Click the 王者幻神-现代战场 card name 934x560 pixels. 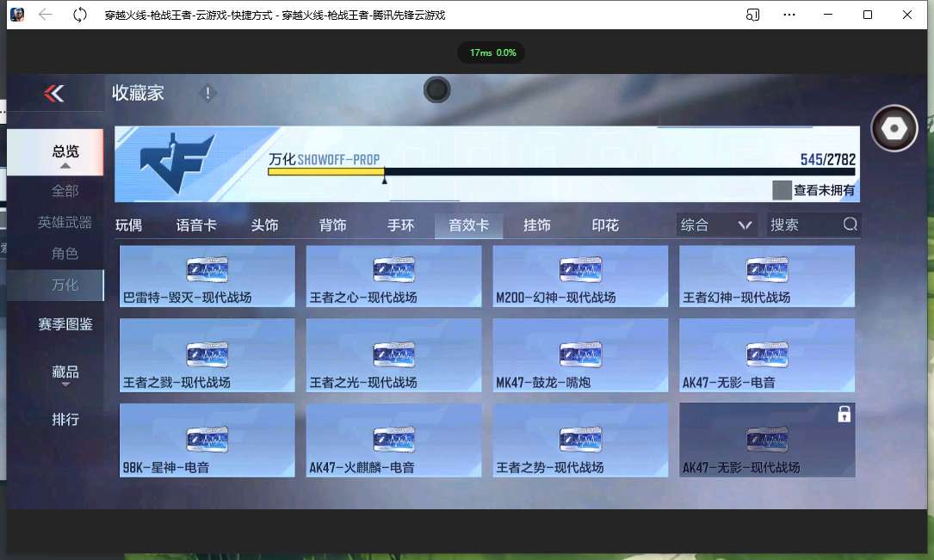tap(736, 297)
